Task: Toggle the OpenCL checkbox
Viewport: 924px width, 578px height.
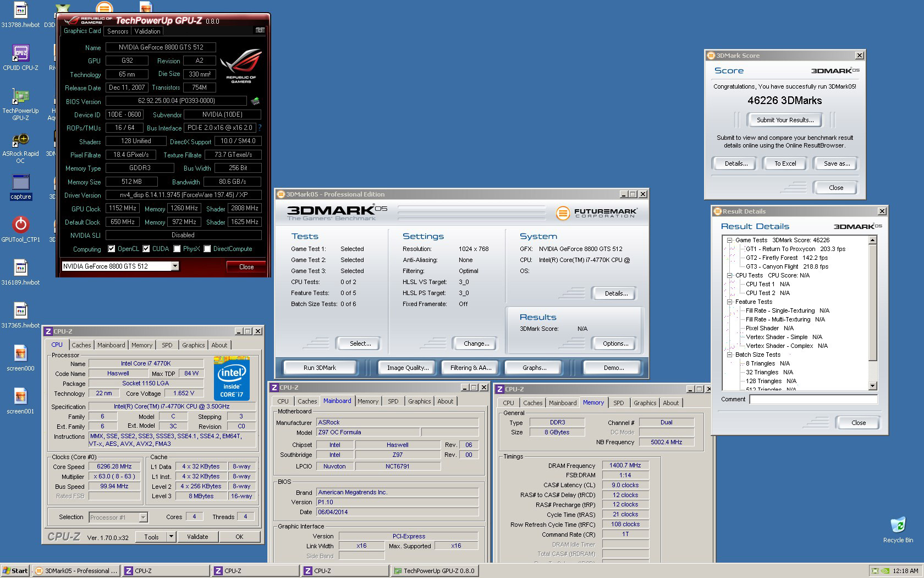Action: pyautogui.click(x=112, y=249)
